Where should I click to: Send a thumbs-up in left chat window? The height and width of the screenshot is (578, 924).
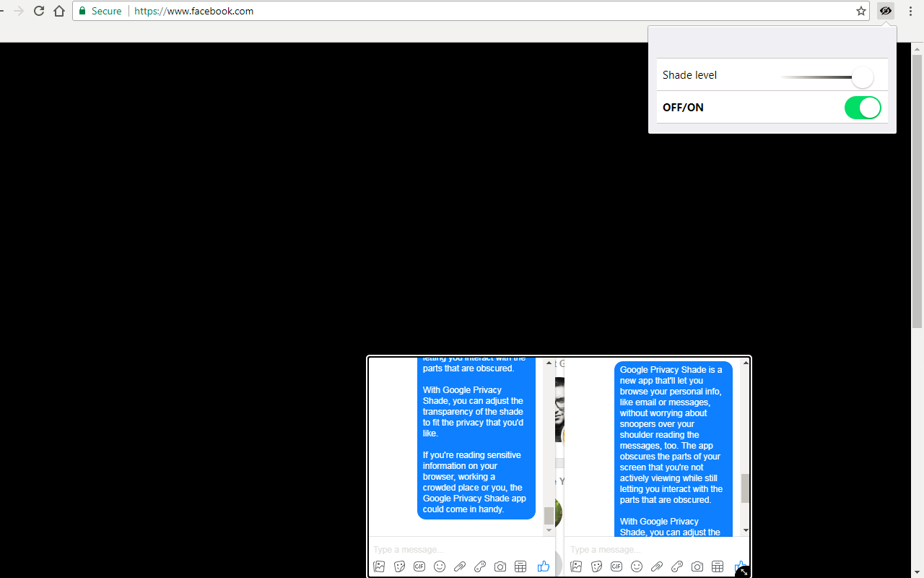pyautogui.click(x=544, y=566)
